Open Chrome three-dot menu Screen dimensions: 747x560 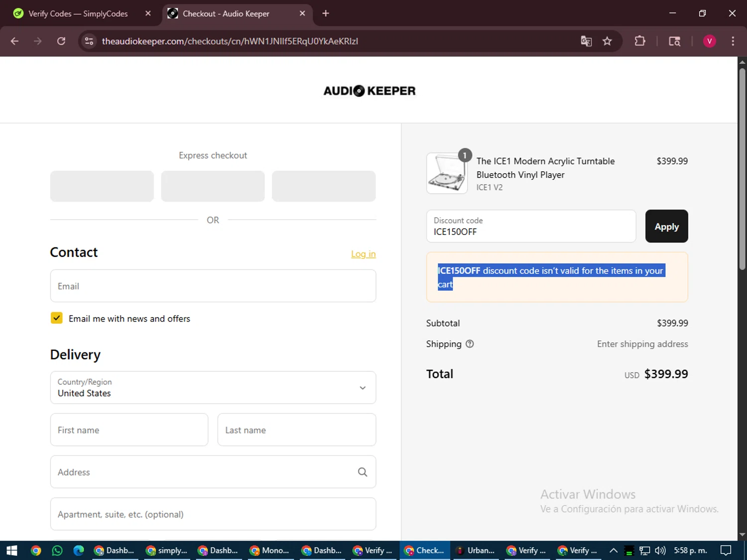pos(733,41)
